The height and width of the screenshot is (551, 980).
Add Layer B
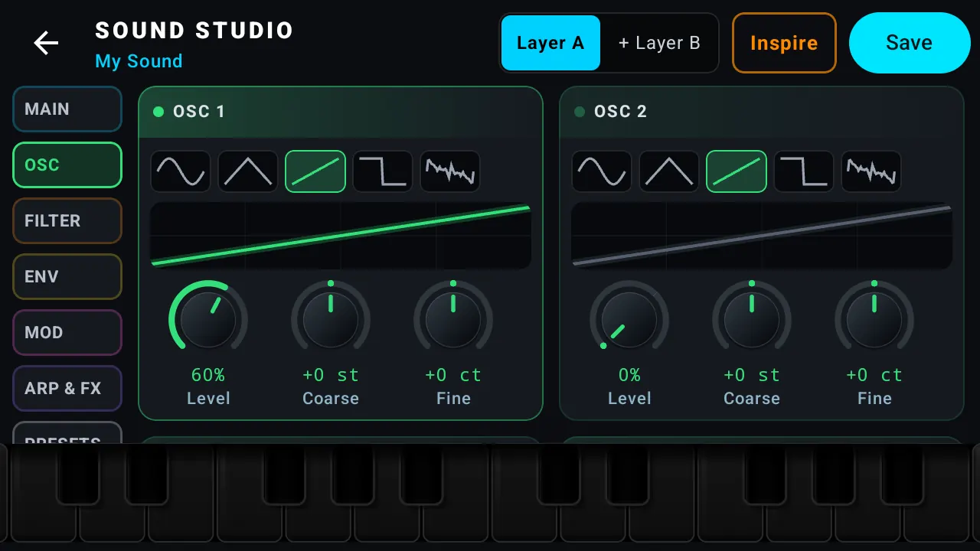[x=659, y=43]
